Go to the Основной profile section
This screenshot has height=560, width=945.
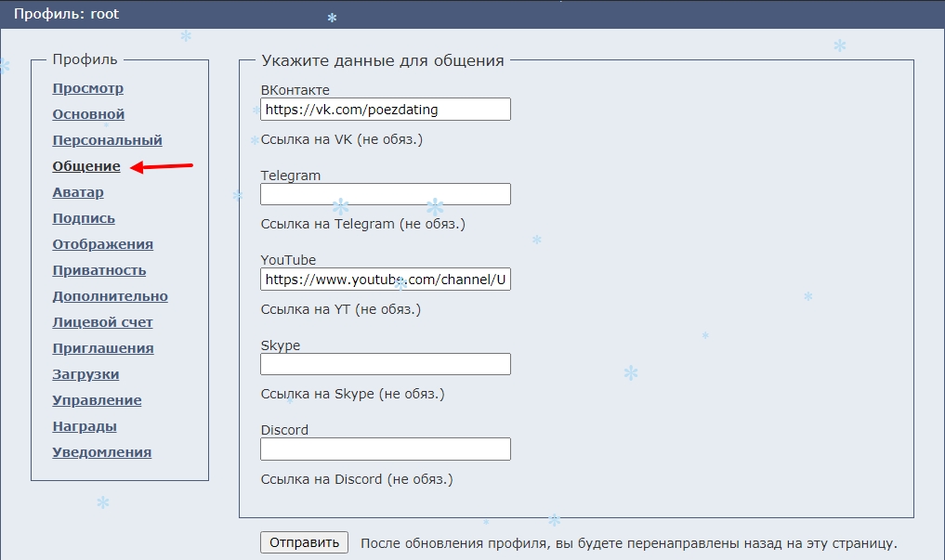(88, 114)
